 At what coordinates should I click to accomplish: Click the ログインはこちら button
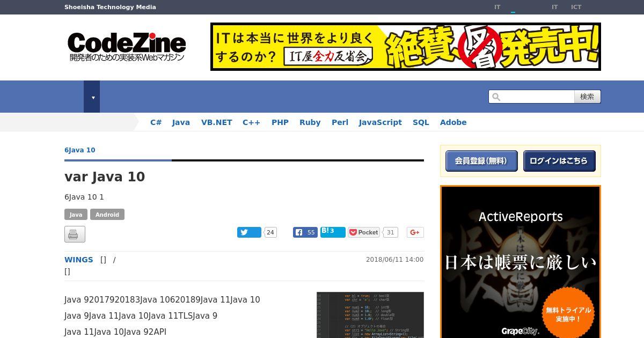pyautogui.click(x=559, y=161)
